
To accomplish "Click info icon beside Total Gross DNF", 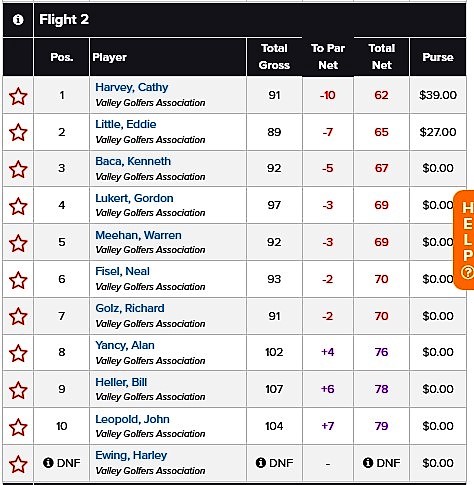I will coord(261,462).
